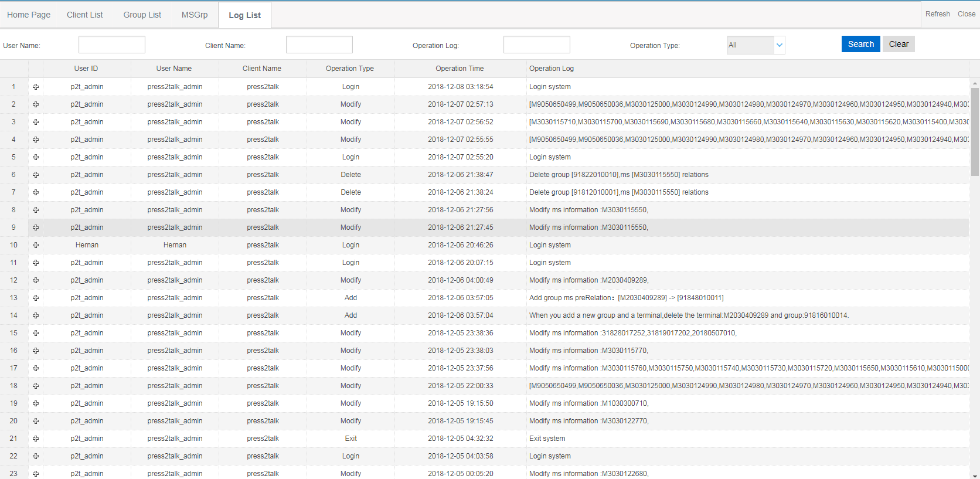Click 'Modify ms information :M3030122770' entry
The width and height of the screenshot is (980, 479).
[589, 421]
